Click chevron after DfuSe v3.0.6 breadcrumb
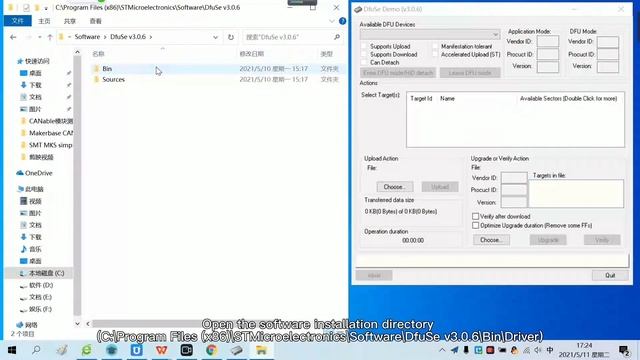Screen dimensions: 640x360 point(151,37)
